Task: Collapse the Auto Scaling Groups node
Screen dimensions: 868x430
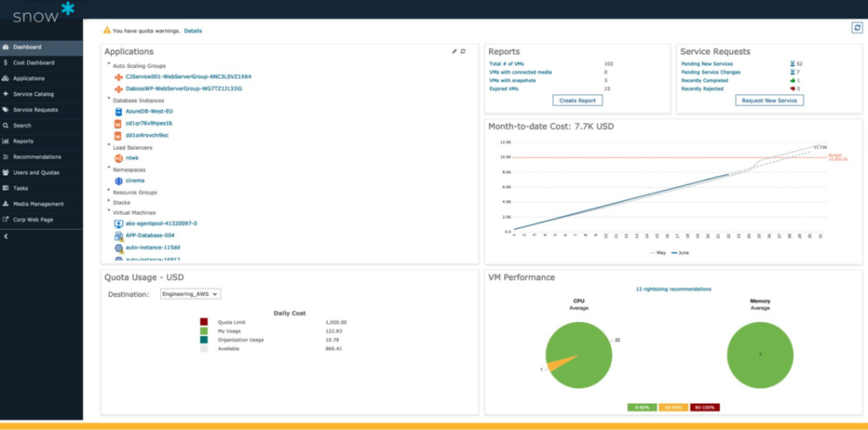Action: tap(108, 64)
